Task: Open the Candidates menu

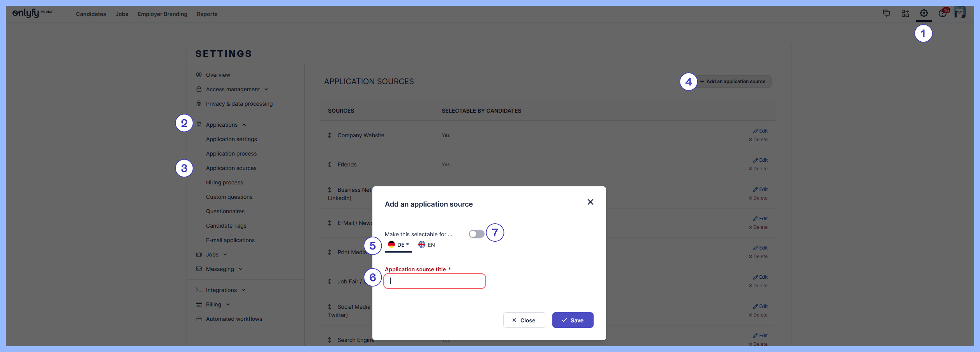Action: click(91, 14)
